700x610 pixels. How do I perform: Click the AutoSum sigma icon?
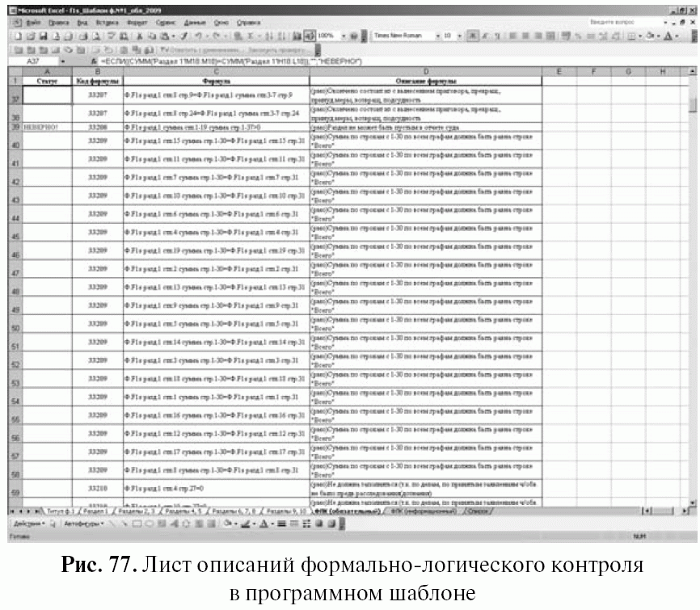(x=251, y=36)
